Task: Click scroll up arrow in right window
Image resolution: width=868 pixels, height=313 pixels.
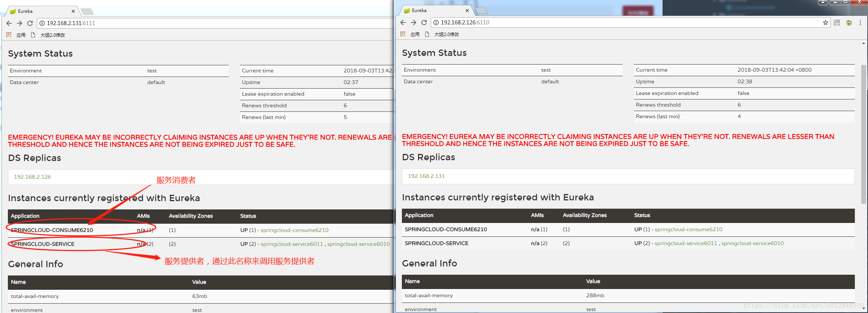Action: 864,44
